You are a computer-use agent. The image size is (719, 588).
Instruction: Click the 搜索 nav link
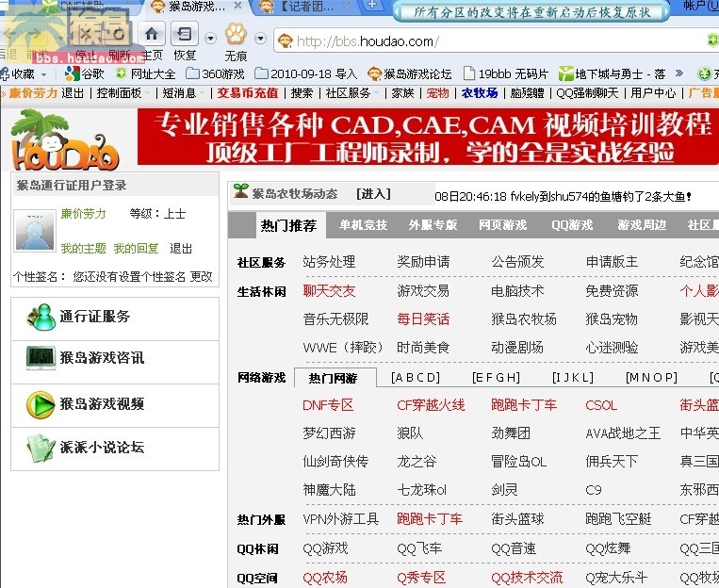click(302, 93)
